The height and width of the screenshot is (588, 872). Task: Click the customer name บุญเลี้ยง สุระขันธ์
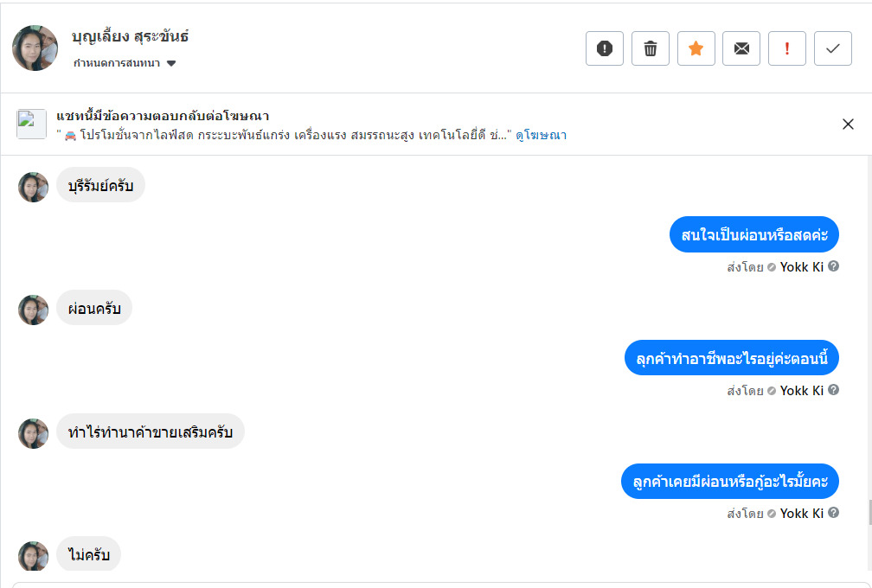click(x=130, y=36)
